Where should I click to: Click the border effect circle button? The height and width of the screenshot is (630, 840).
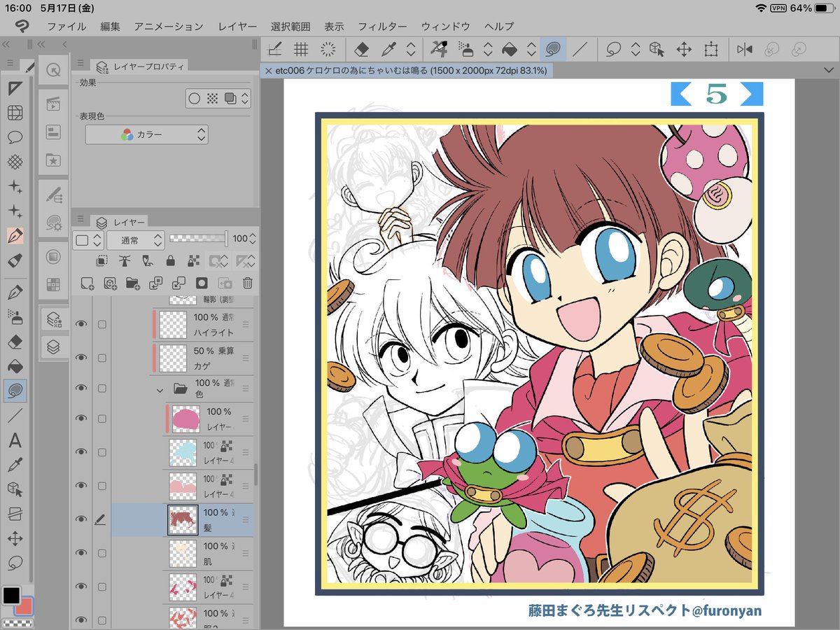tap(195, 99)
